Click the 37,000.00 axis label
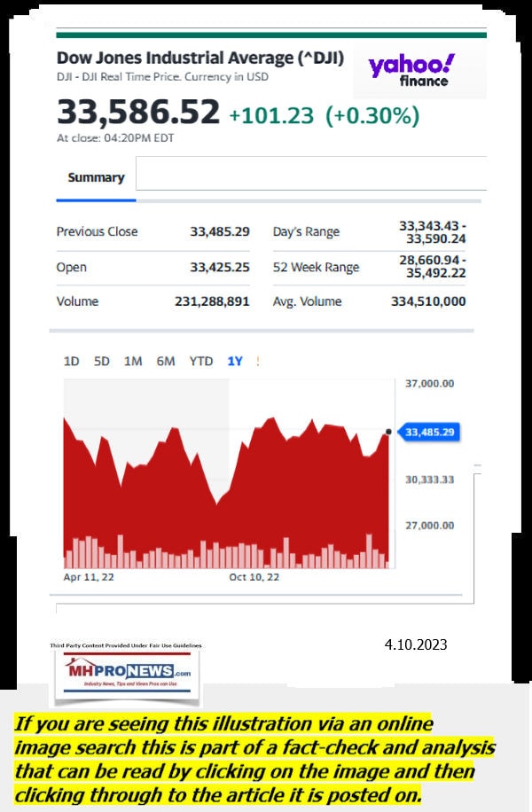The image size is (532, 812). coord(429,383)
